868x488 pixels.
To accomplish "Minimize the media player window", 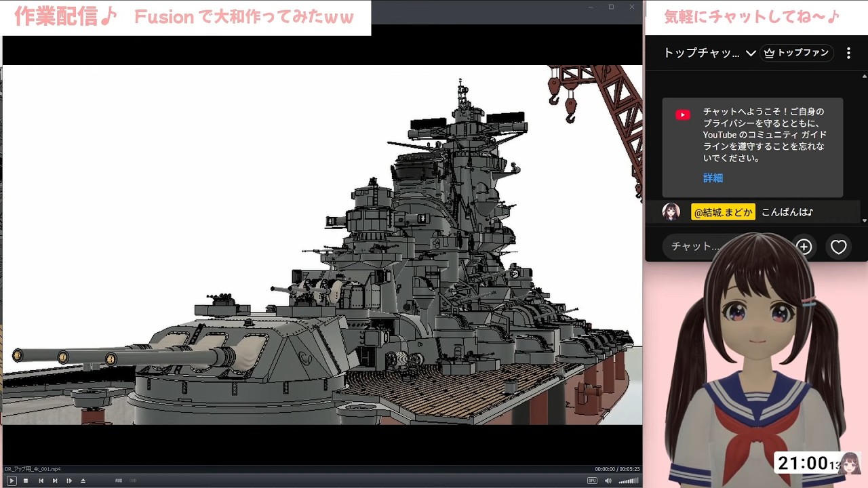I will 591,7.
